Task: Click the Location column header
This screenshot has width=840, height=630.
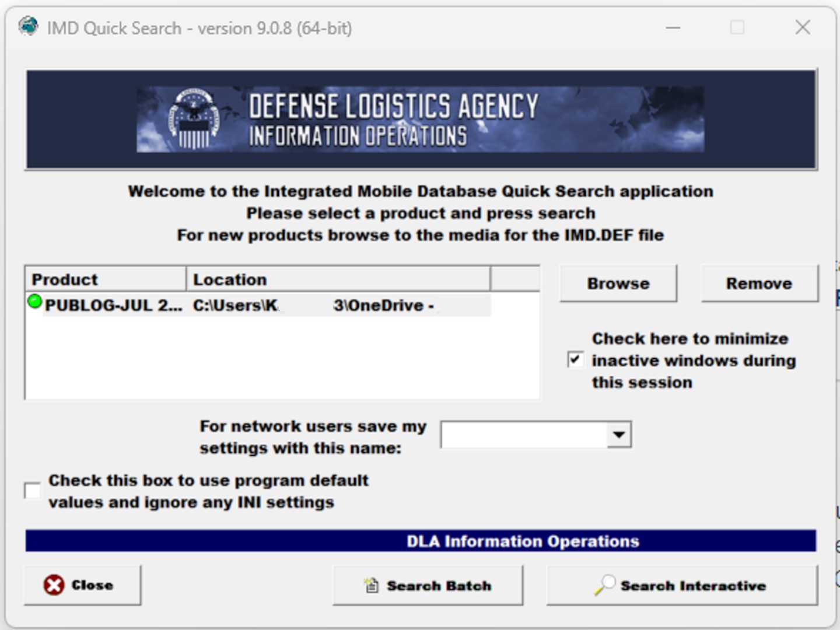Action: click(x=338, y=279)
